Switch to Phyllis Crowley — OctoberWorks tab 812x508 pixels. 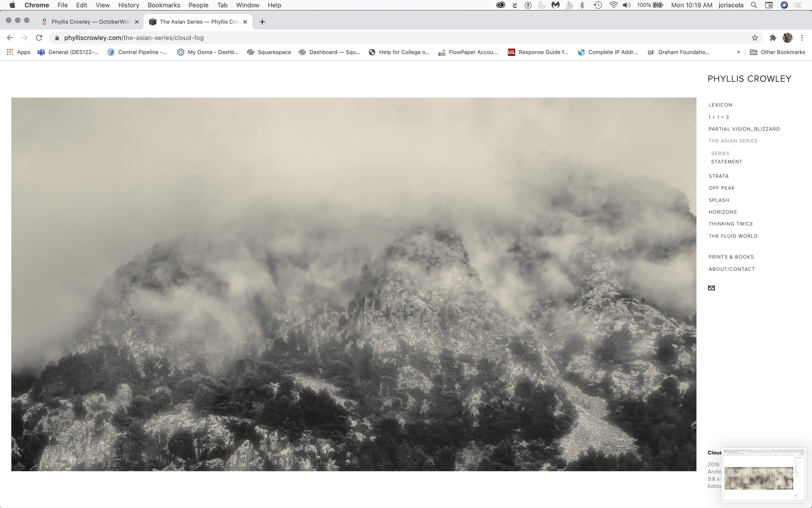pos(90,22)
